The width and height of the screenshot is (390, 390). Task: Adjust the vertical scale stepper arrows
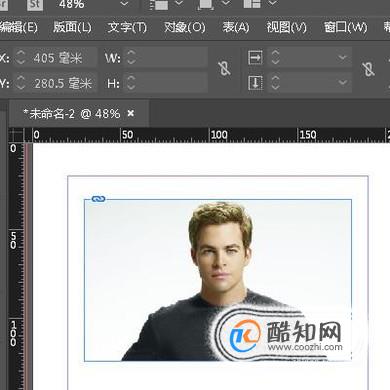point(275,83)
